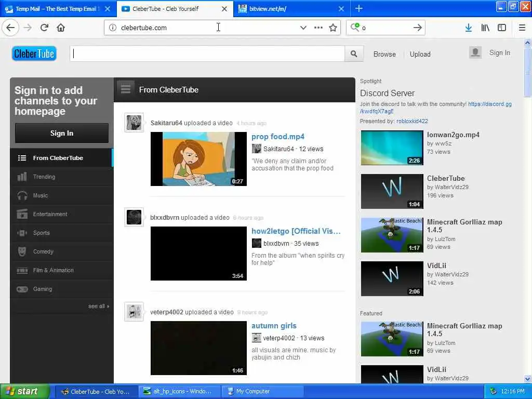Close the CleberTube browser tab
The height and width of the screenshot is (399, 532).
click(x=224, y=9)
